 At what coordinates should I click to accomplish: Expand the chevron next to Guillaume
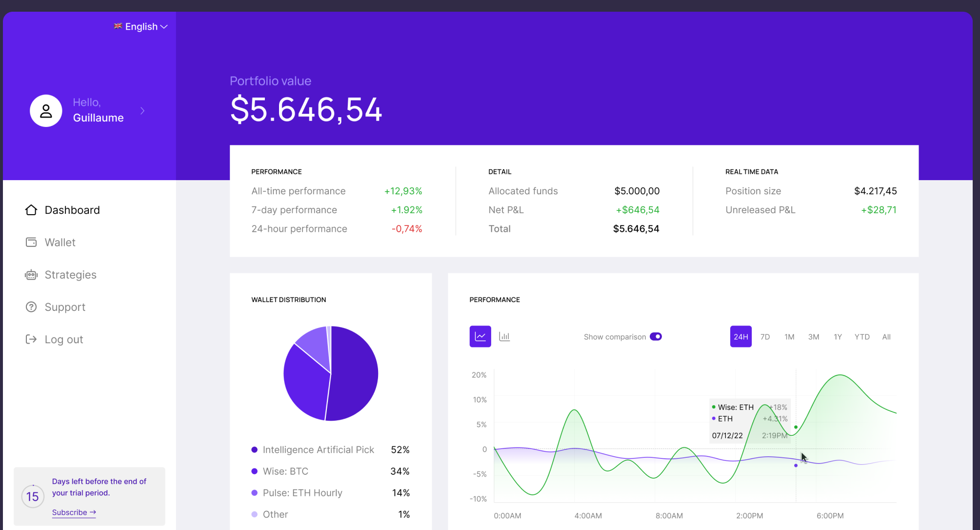coord(142,110)
